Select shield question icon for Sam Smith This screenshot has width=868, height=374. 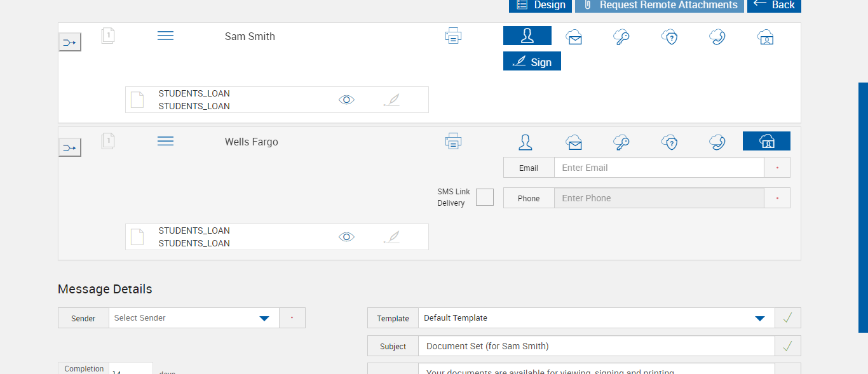click(x=669, y=37)
